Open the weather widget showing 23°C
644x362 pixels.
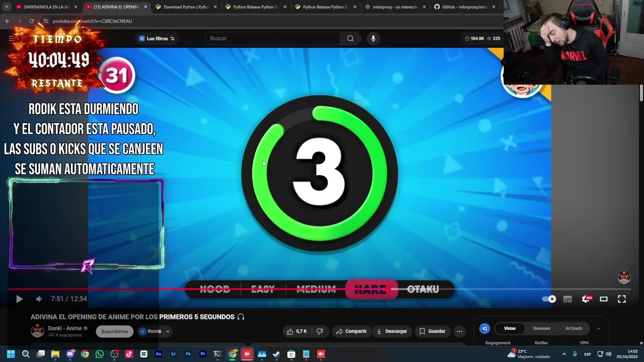[x=528, y=354]
